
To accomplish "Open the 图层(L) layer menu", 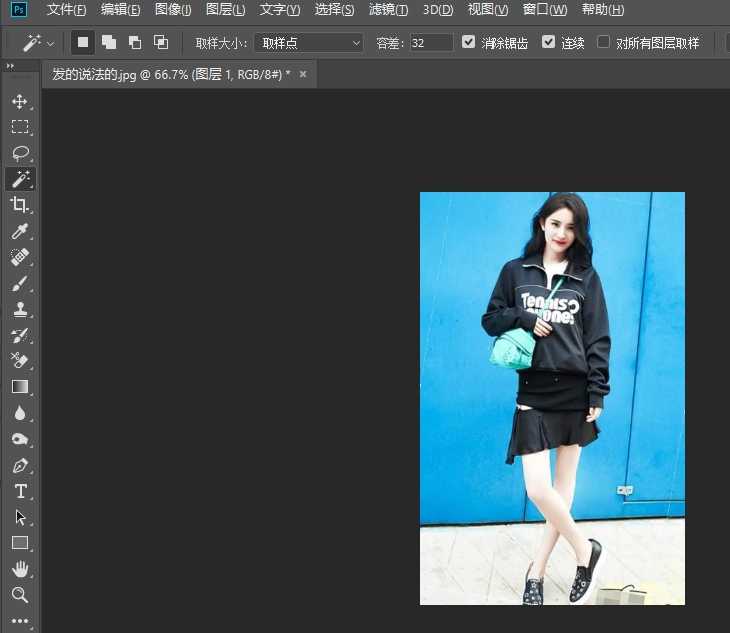I will pos(225,10).
